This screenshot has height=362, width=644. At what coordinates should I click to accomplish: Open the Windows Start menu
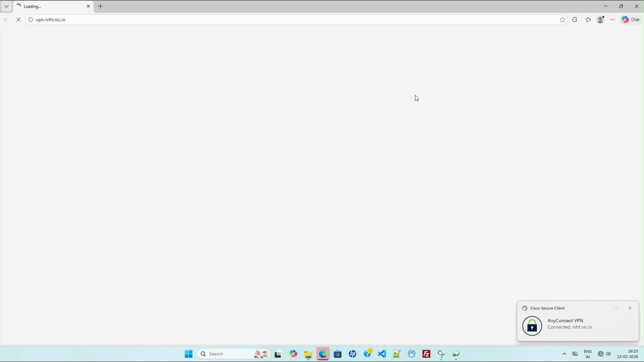188,354
